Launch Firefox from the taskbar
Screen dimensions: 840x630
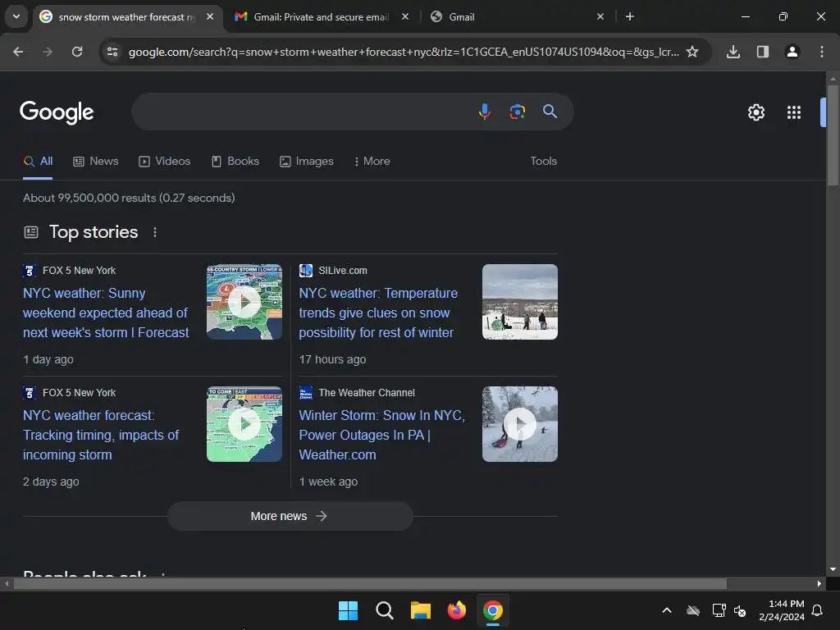456,610
